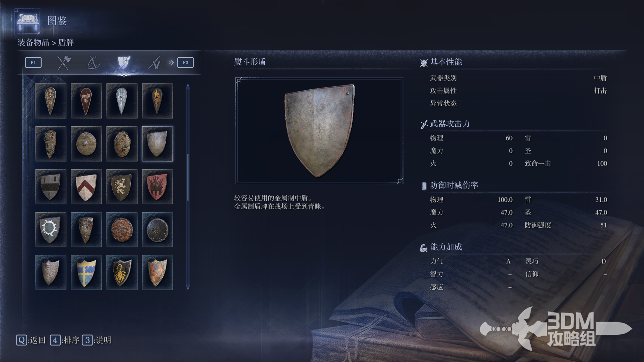Viewport: 644px width, 362px height.
Task: Click Q return prompt at bottom
Action: pyautogui.click(x=31, y=340)
